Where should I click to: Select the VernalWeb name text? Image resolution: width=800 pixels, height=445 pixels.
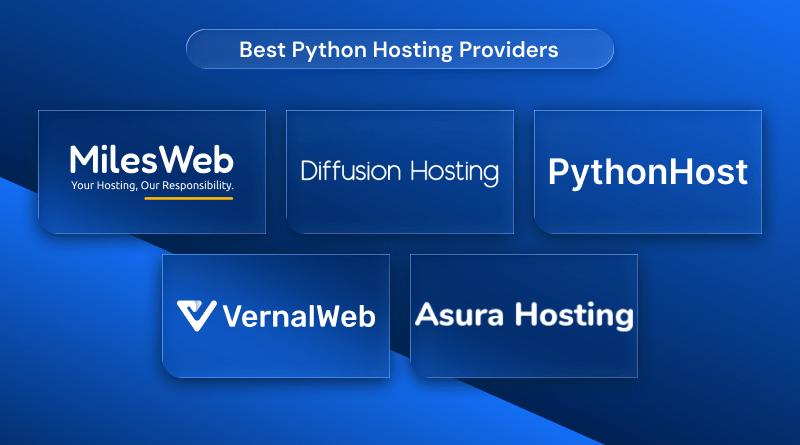pyautogui.click(x=299, y=316)
